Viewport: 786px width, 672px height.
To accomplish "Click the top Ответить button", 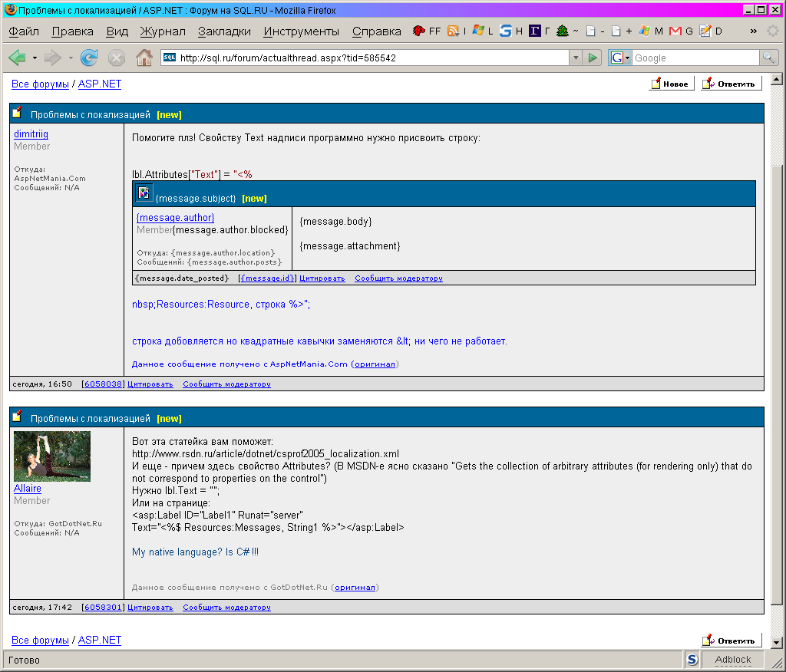I will click(732, 84).
